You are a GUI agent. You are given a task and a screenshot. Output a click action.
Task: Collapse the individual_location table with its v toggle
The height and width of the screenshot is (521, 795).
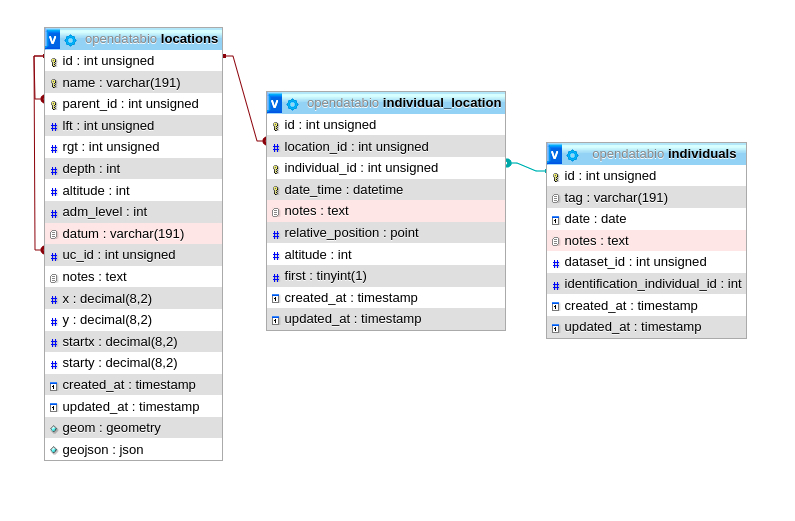pyautogui.click(x=275, y=103)
